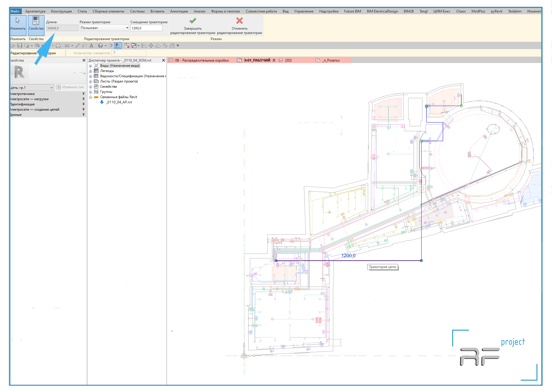The image size is (552, 392).
Task: Click the Synchronize with central icon
Action: pyautogui.click(x=27, y=46)
